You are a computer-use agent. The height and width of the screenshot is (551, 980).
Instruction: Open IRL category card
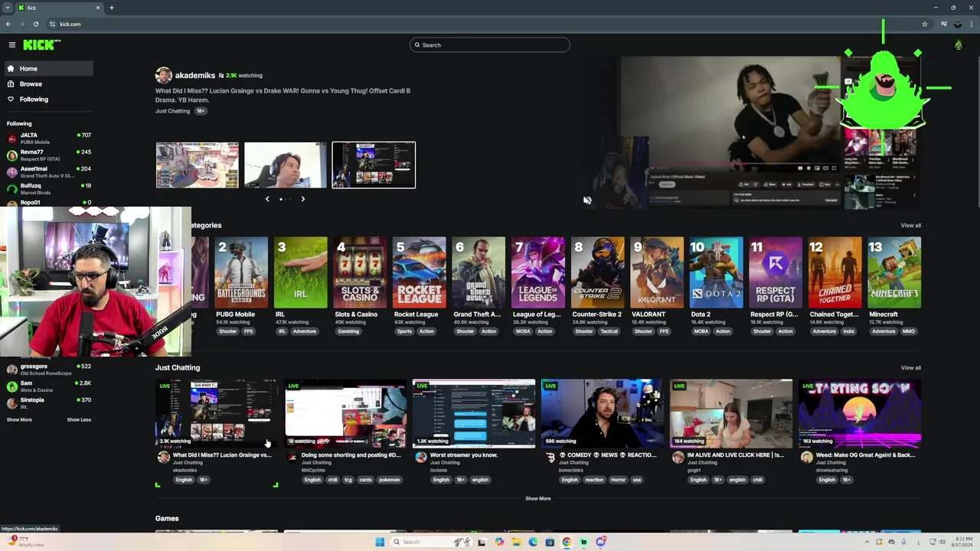(x=301, y=287)
